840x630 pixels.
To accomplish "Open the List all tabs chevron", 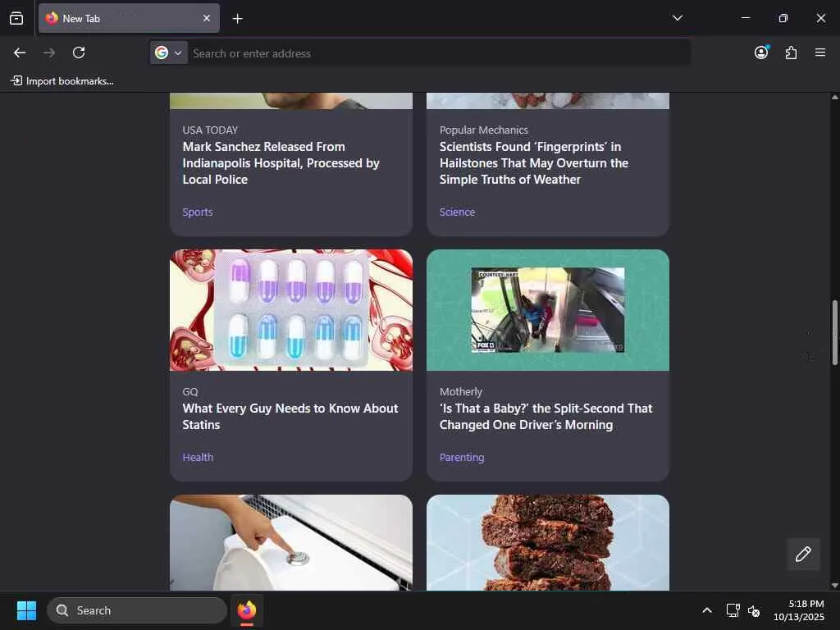I will pyautogui.click(x=677, y=18).
